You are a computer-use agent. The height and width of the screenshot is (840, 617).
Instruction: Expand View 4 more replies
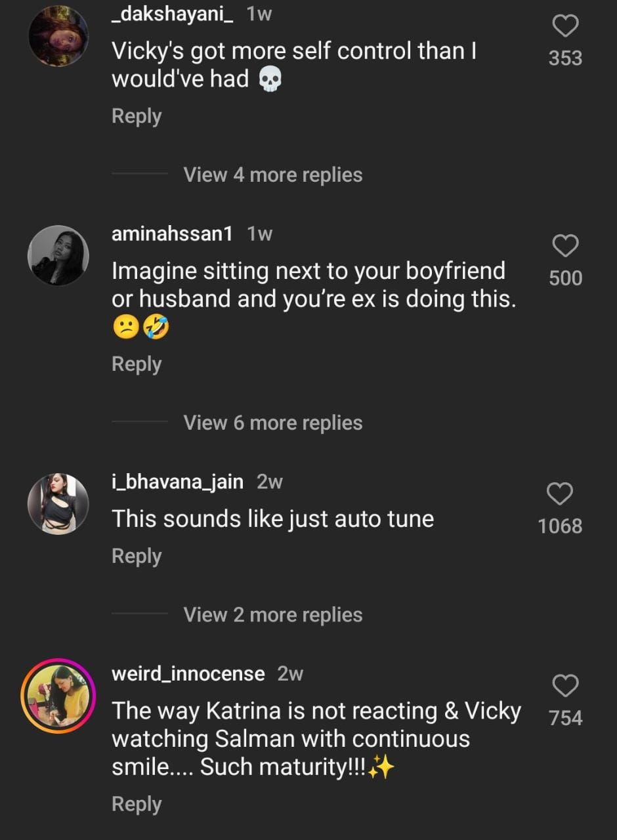click(272, 175)
